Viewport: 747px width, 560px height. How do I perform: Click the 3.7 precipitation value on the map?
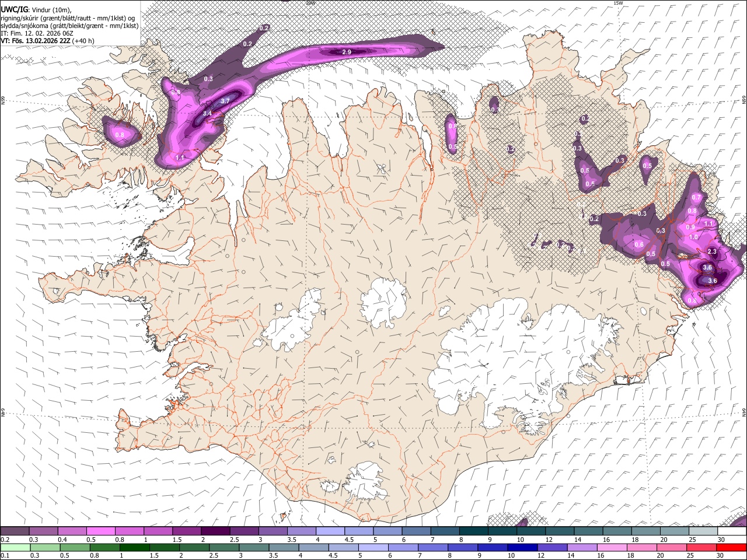click(225, 101)
